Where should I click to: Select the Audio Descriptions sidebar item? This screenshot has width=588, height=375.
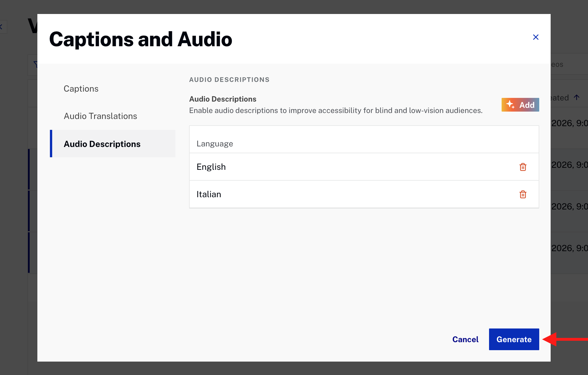point(102,144)
